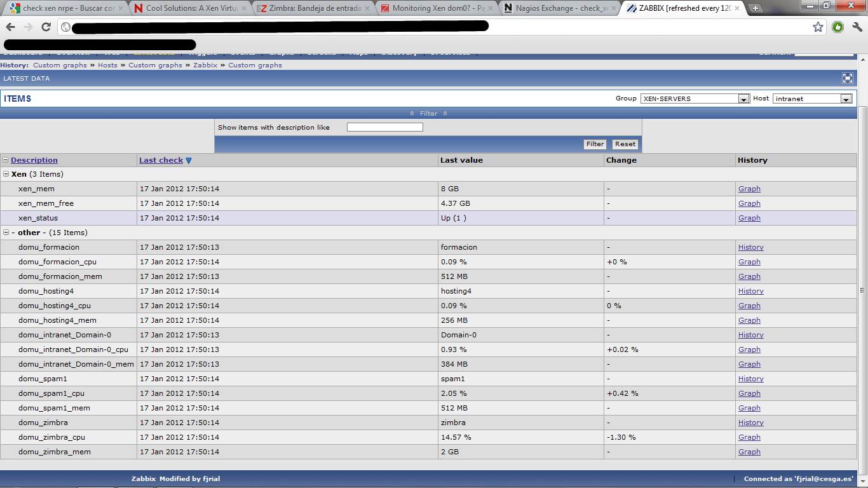Close the Nagios Exchange tab
The image size is (868, 488).
pos(613,8)
